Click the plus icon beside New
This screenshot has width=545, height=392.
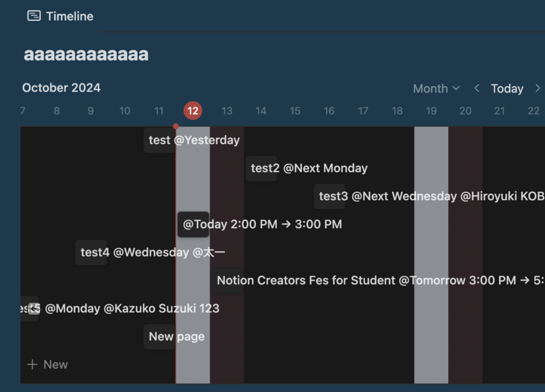click(x=32, y=364)
